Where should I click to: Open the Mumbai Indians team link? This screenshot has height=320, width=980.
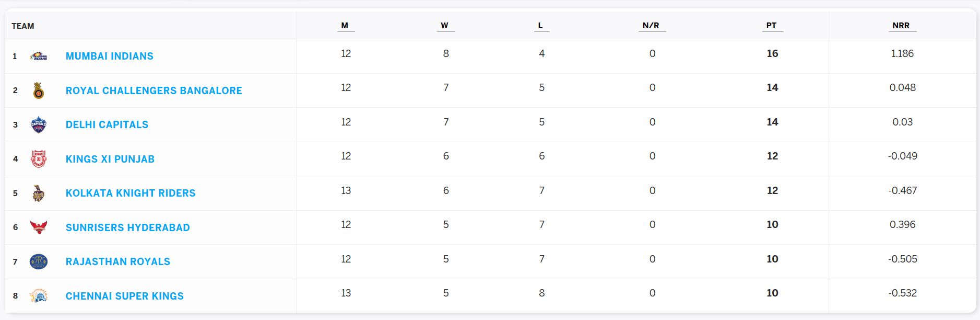pos(110,56)
